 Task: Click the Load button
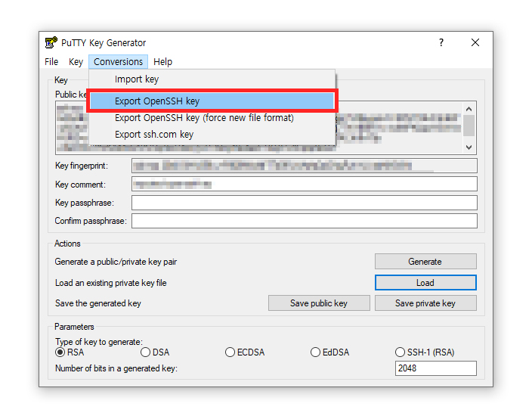point(425,283)
